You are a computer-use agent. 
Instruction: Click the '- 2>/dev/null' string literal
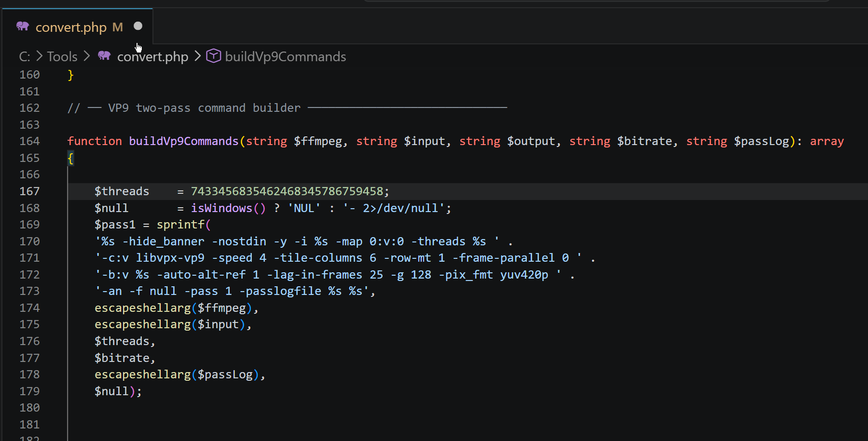393,208
